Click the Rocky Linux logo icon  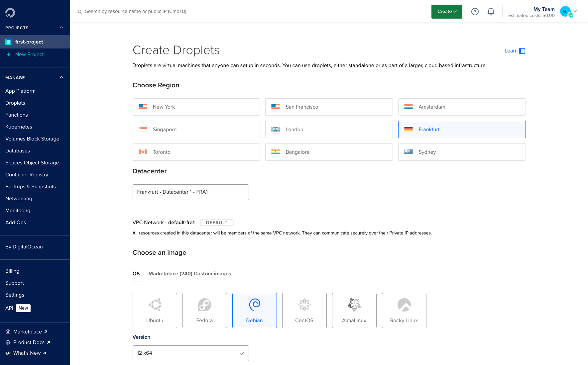pos(404,305)
